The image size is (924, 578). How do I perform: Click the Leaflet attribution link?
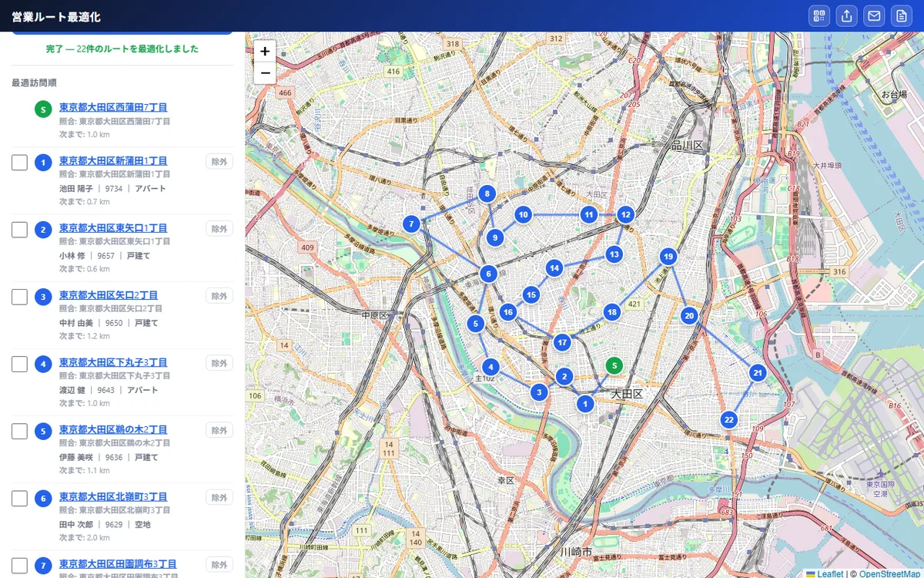(830, 573)
